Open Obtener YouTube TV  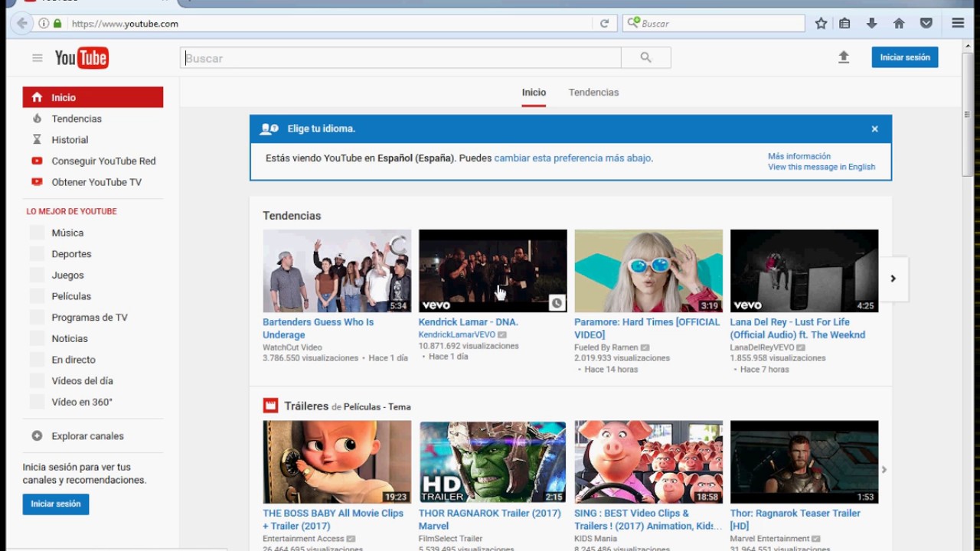[x=93, y=182]
